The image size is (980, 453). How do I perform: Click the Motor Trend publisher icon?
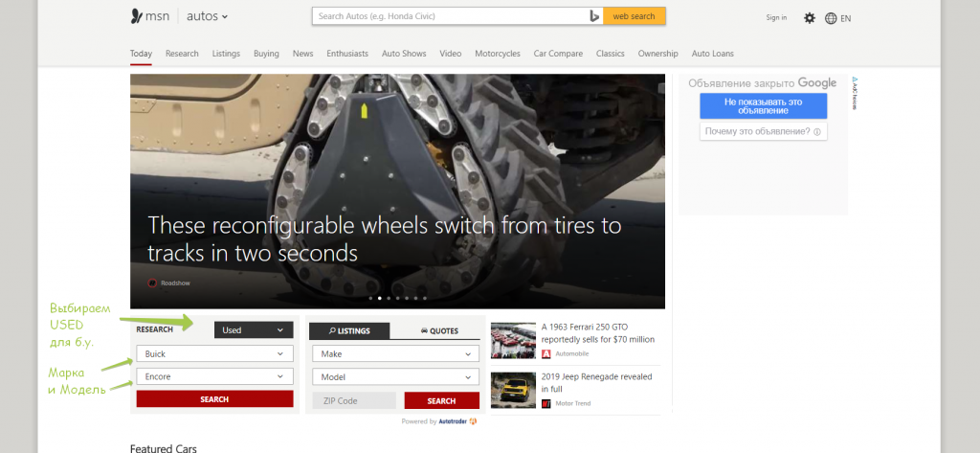click(x=546, y=403)
